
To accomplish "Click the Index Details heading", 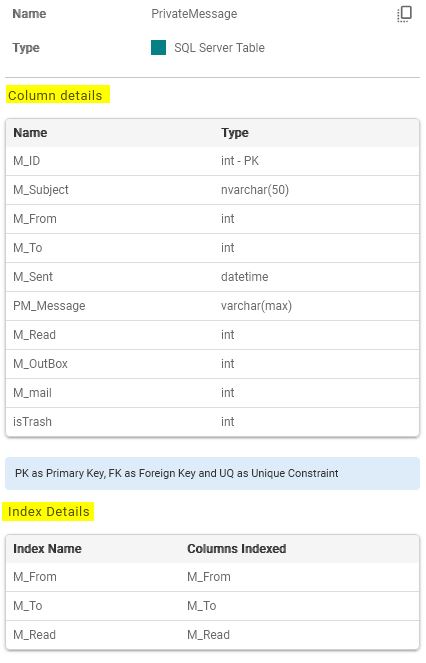I will 49,512.
